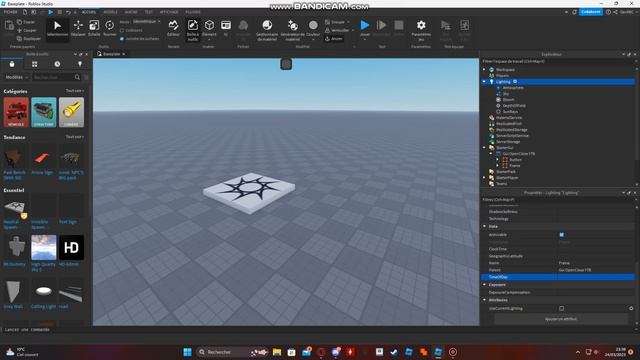640x360 pixels.
Task: Click the Collaborer button
Action: pyautogui.click(x=591, y=12)
